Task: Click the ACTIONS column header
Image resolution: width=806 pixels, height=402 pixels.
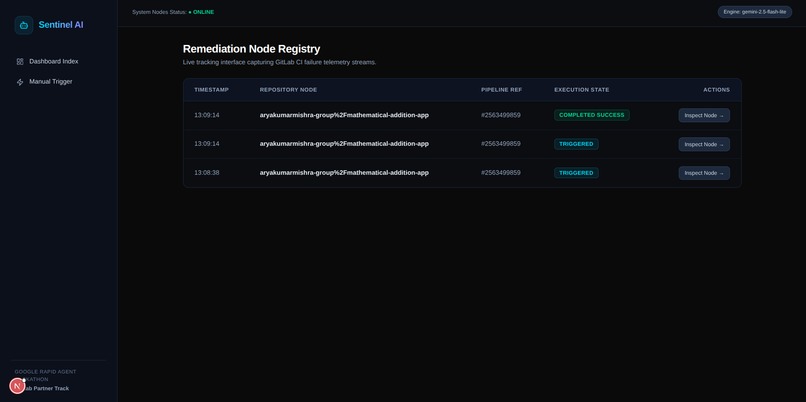Action: [x=717, y=90]
